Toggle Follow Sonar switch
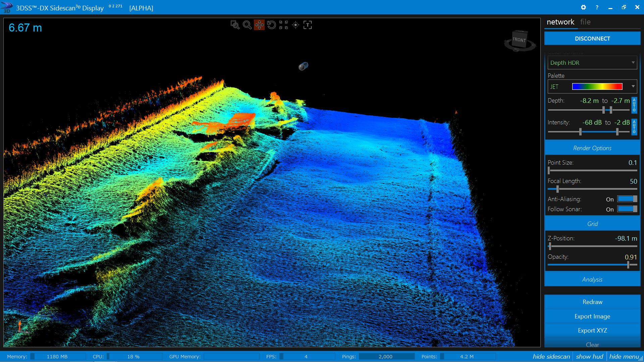Screen dimensions: 644x362 [x=627, y=209]
